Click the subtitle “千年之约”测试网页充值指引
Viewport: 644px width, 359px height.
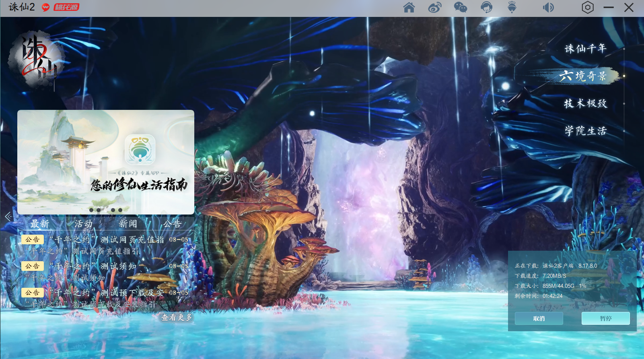click(82, 251)
